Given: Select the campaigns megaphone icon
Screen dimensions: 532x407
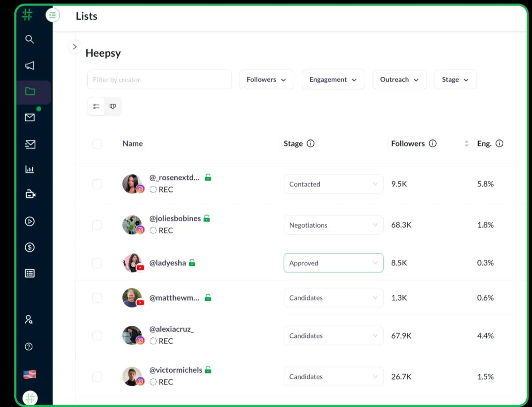Looking at the screenshot, I should coord(29,66).
